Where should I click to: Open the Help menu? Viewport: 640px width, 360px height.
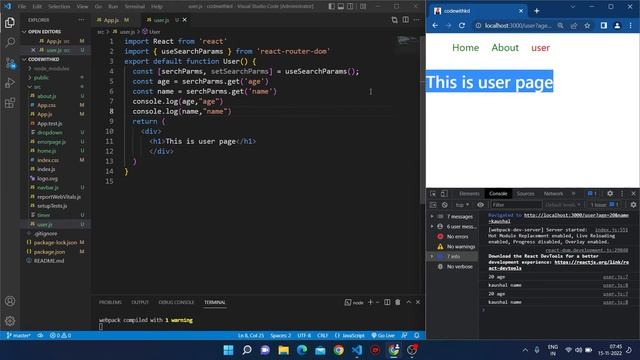tap(157, 7)
